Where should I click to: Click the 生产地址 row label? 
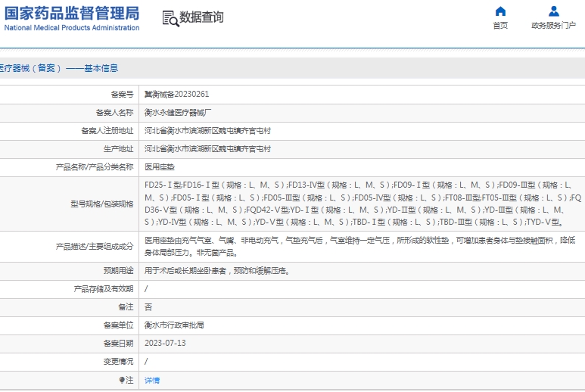118,149
